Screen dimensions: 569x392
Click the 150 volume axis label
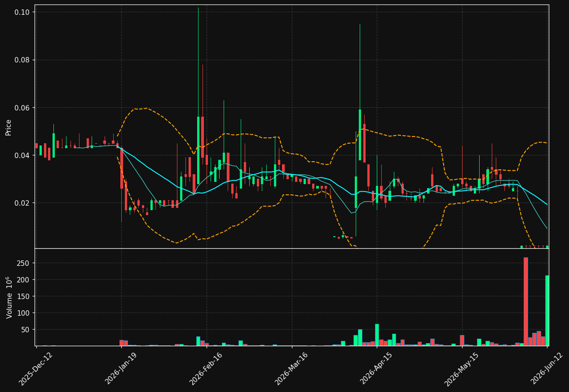(x=24, y=296)
